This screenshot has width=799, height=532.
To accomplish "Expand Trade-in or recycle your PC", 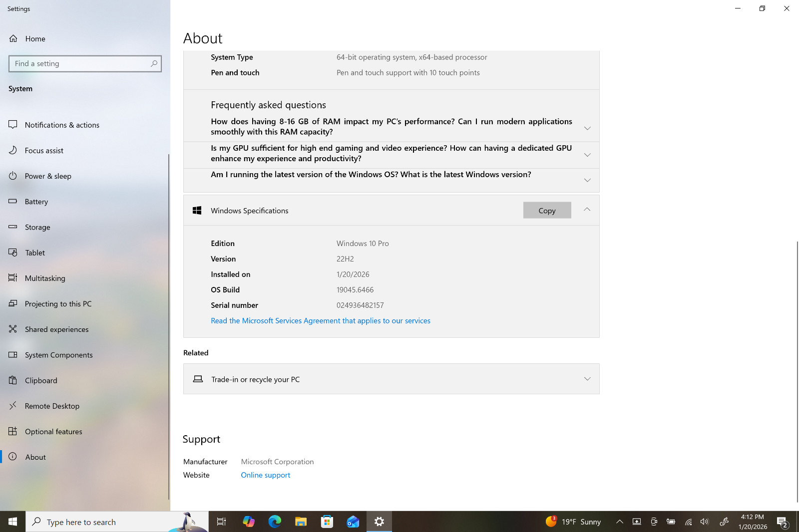I will point(392,379).
